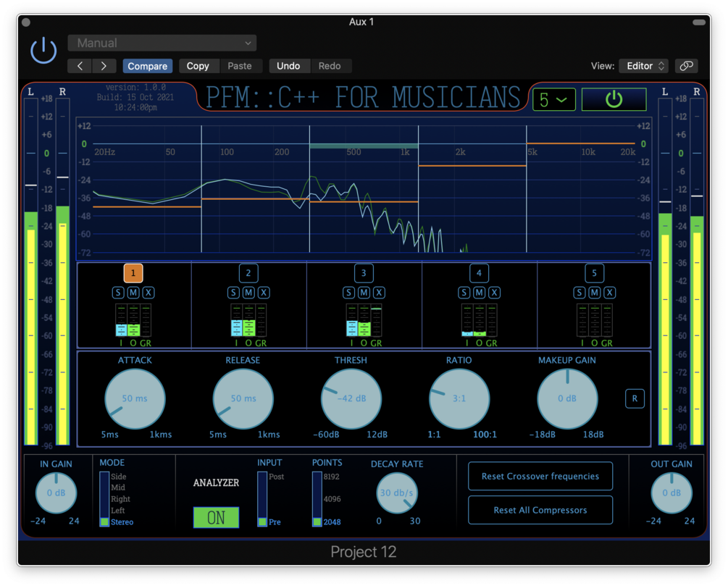Solo band 5 with S button

coord(580,293)
